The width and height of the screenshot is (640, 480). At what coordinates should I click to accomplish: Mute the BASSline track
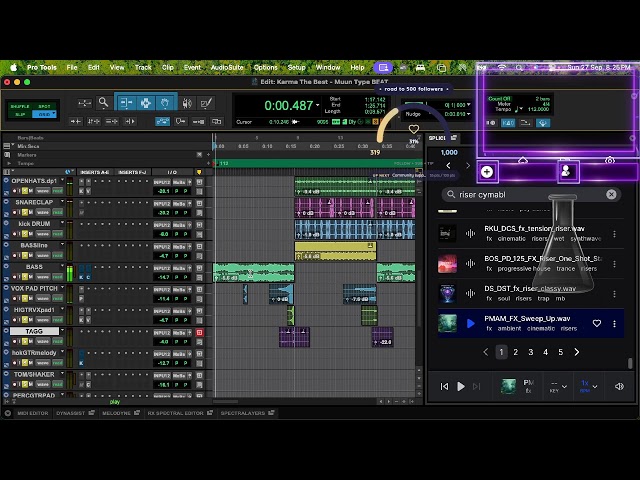31,256
